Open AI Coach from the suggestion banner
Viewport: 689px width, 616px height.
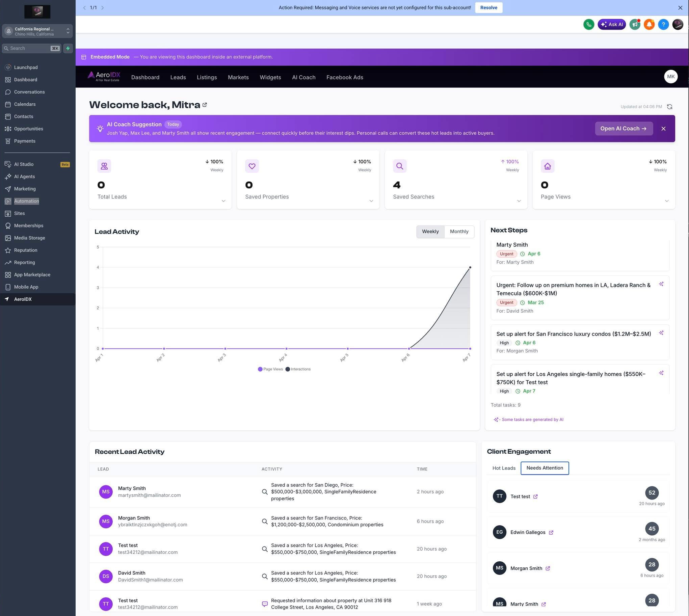coord(624,129)
